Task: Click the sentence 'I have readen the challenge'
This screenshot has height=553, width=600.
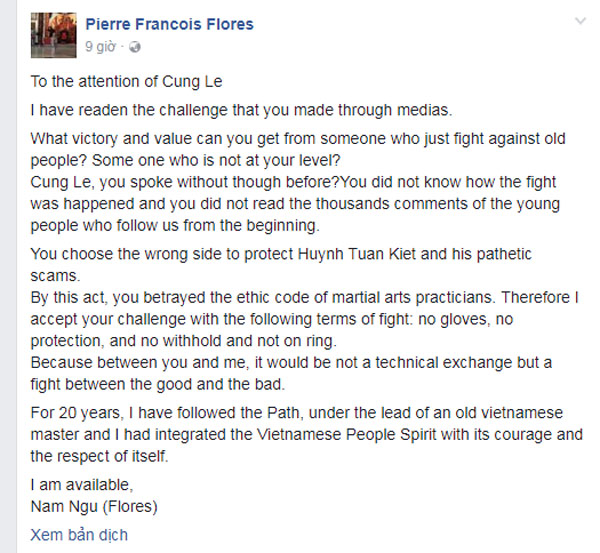Action: pos(241,110)
